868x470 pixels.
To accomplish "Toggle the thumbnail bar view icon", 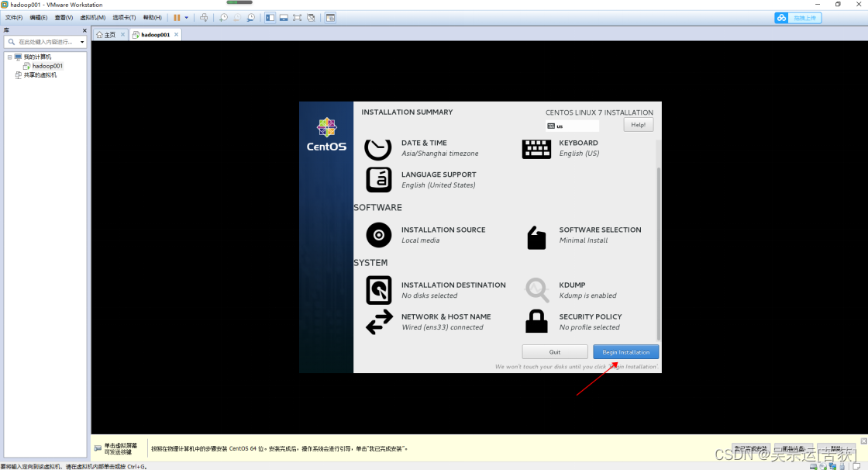I will tap(284, 18).
